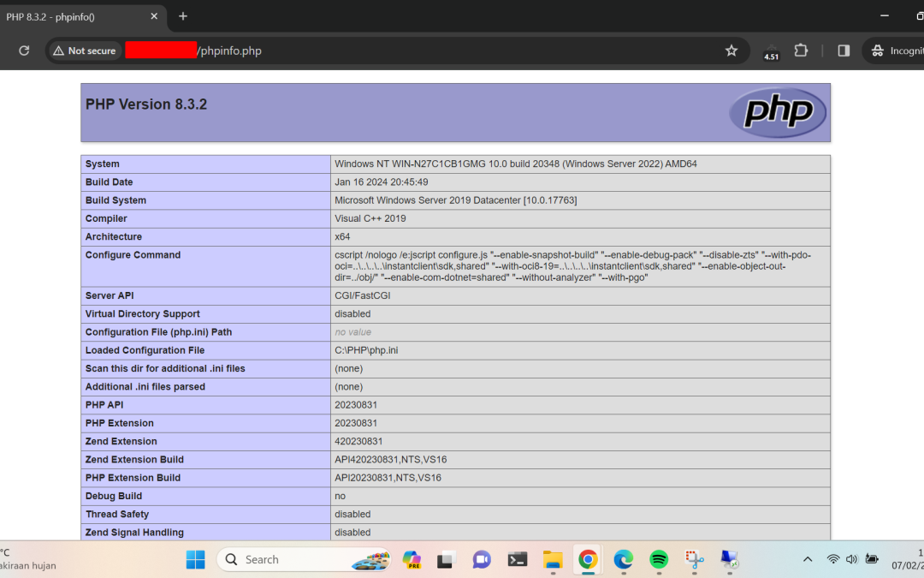
Task: Expand hidden icons in the system tray
Action: pos(808,558)
